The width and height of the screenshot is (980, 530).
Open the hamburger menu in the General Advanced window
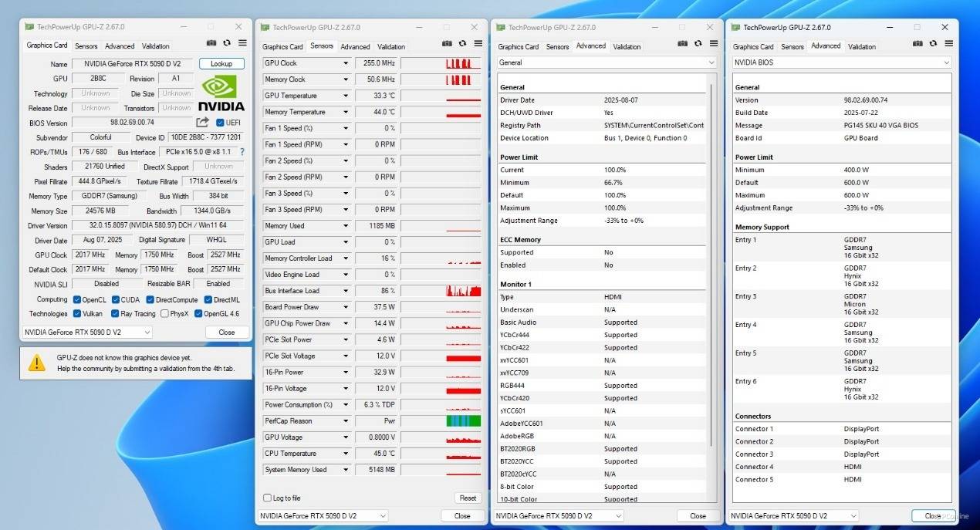[x=714, y=45]
